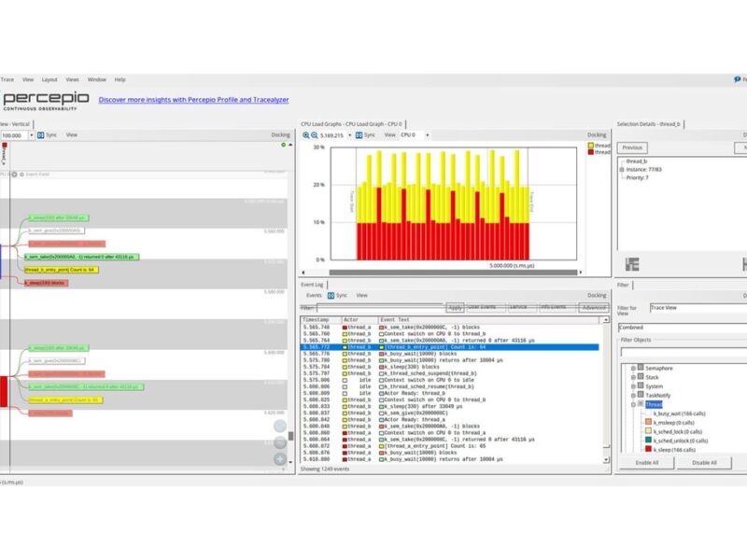
Task: Click the zoom out magnifier in CPU Load Graph
Action: pyautogui.click(x=313, y=134)
